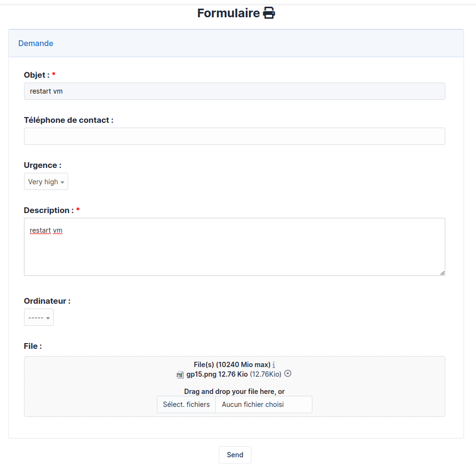Click the asterisk next to Description label
The width and height of the screenshot is (476, 476).
pyautogui.click(x=78, y=210)
